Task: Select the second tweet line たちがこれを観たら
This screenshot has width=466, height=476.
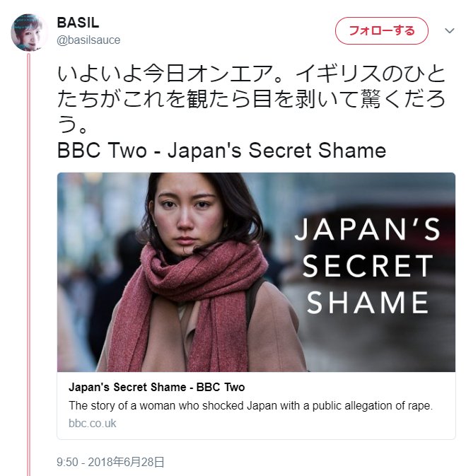Action: [251, 99]
